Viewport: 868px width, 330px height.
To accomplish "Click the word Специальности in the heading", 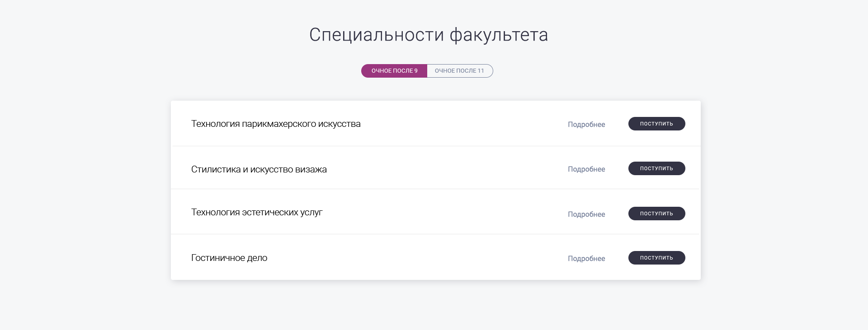I will point(377,35).
